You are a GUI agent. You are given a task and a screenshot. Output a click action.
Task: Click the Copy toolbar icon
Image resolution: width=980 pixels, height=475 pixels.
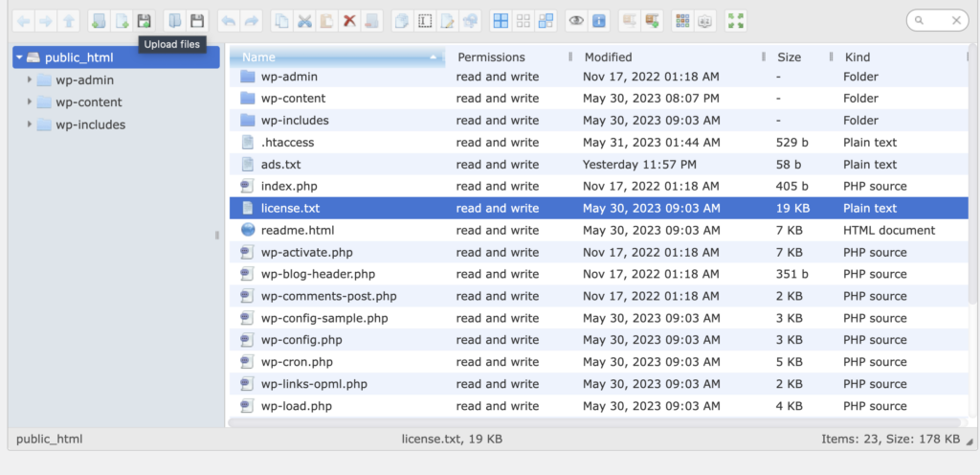pyautogui.click(x=282, y=21)
